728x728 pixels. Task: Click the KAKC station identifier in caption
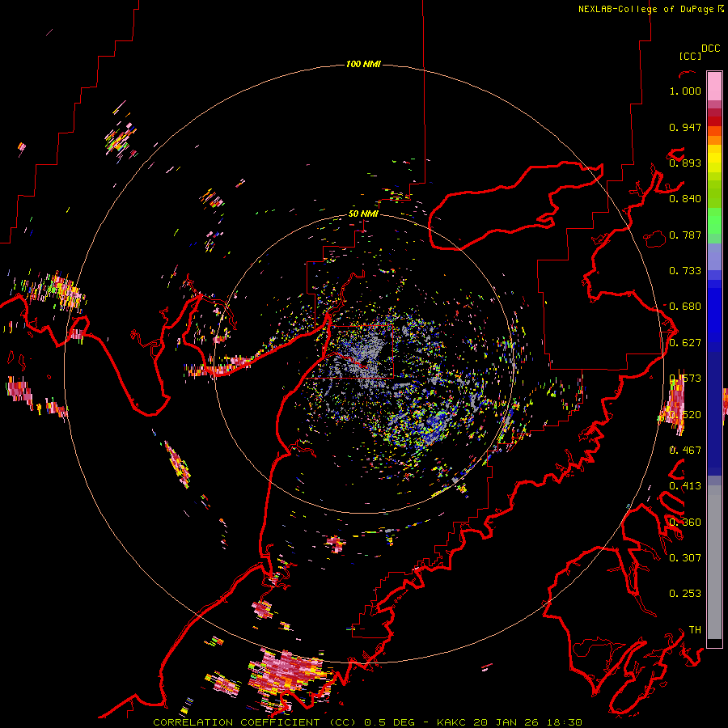coord(451,722)
